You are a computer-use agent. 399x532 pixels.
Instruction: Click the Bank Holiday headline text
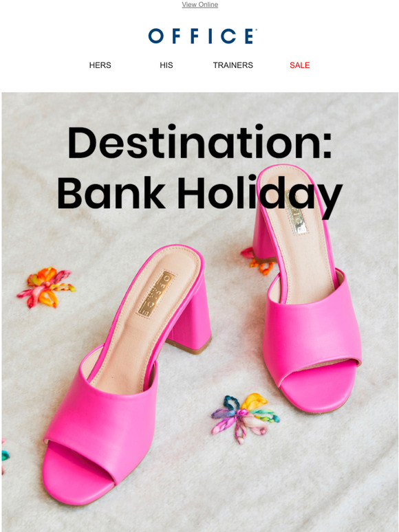tap(199, 193)
